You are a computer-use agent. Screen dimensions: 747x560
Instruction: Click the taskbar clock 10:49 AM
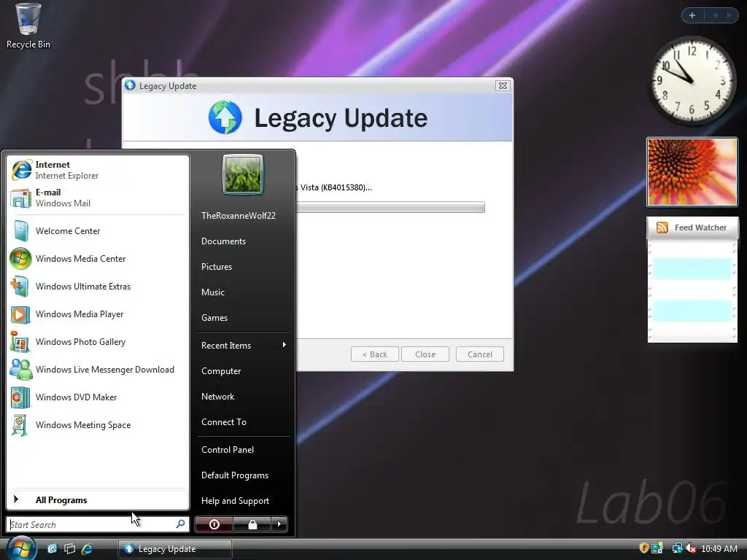tap(719, 549)
